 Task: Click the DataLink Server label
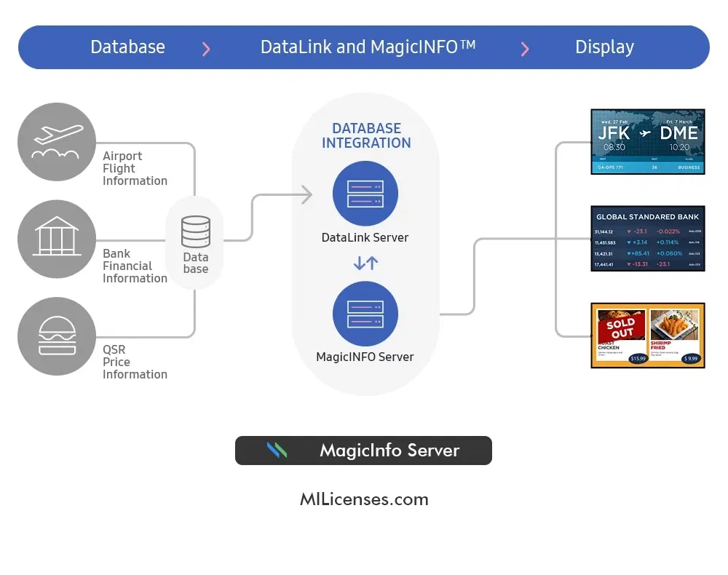tap(365, 237)
